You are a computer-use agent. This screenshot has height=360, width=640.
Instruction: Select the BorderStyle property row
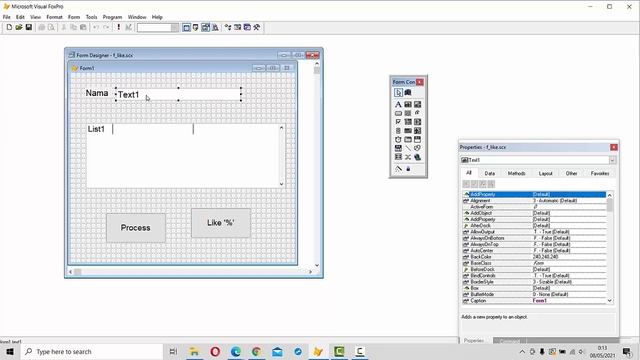(534, 282)
